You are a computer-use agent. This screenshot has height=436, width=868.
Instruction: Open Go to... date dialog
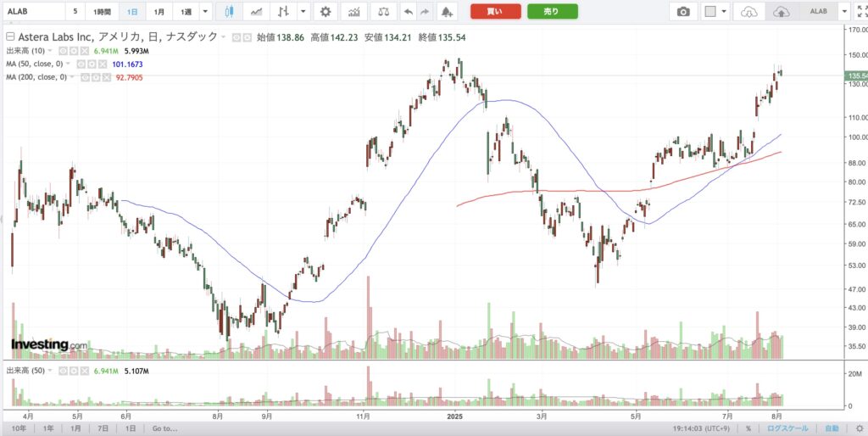(x=165, y=428)
